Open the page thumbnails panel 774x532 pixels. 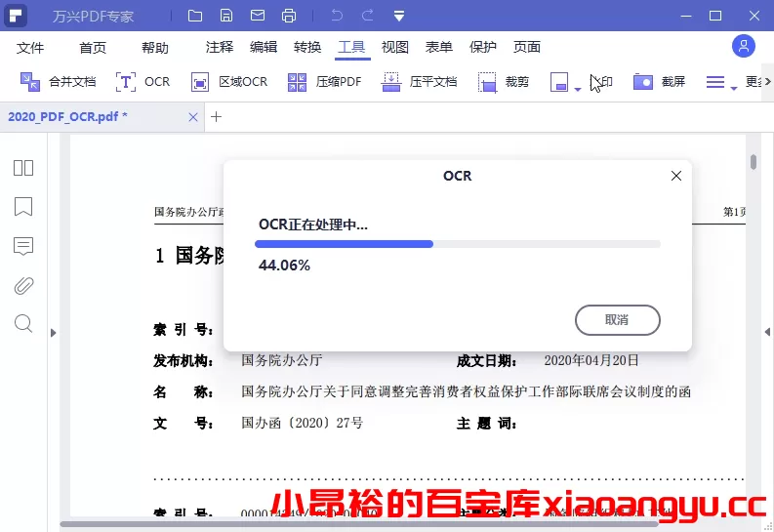click(x=23, y=168)
